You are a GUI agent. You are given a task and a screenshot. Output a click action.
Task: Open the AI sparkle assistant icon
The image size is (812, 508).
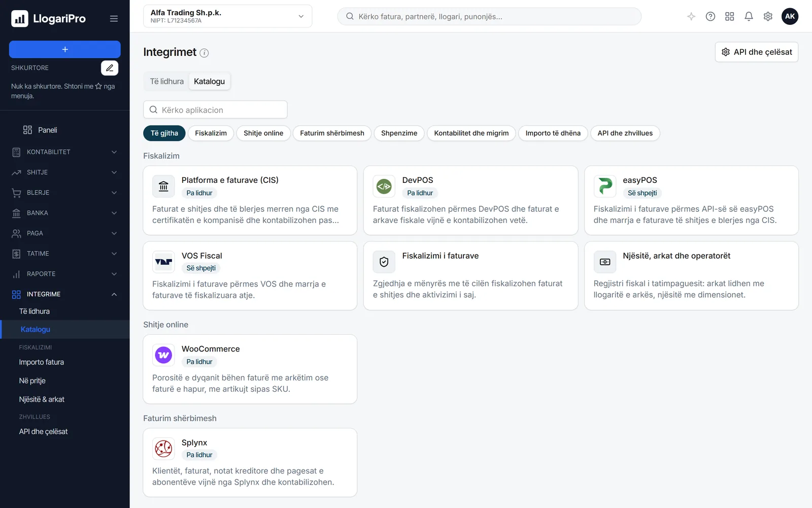691,16
